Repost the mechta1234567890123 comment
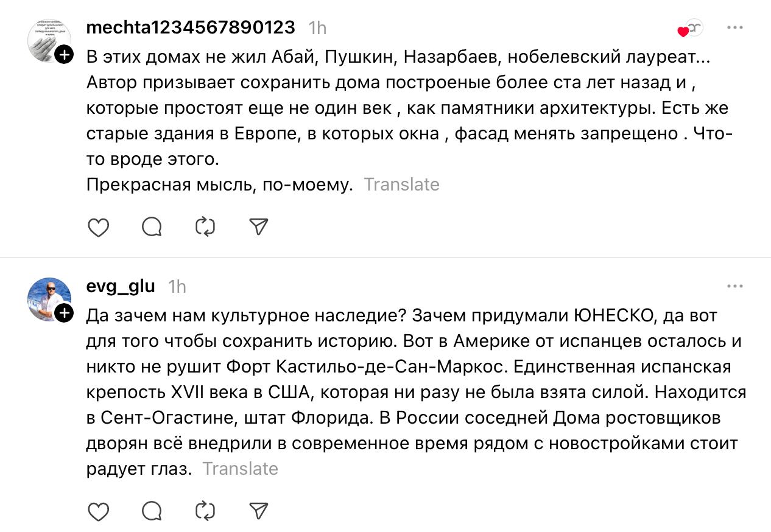 point(205,227)
